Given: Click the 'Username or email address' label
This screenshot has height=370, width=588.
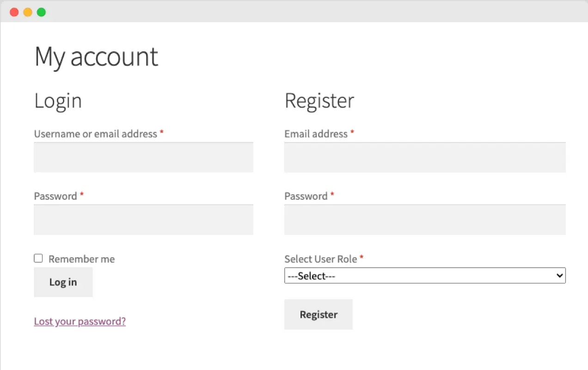Looking at the screenshot, I should point(95,134).
